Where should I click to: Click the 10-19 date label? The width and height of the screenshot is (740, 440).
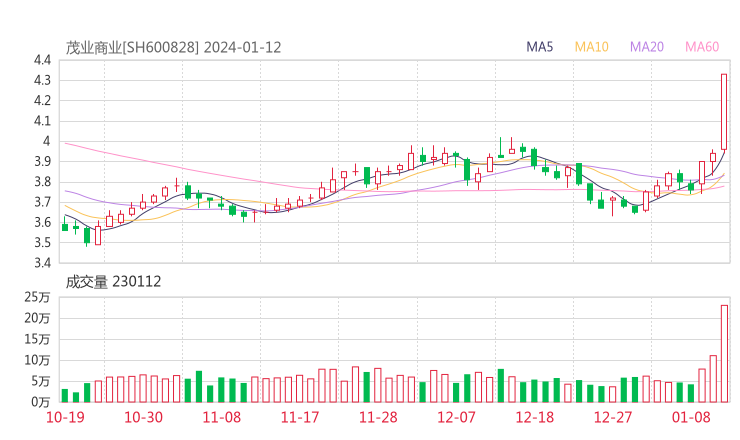tap(65, 417)
